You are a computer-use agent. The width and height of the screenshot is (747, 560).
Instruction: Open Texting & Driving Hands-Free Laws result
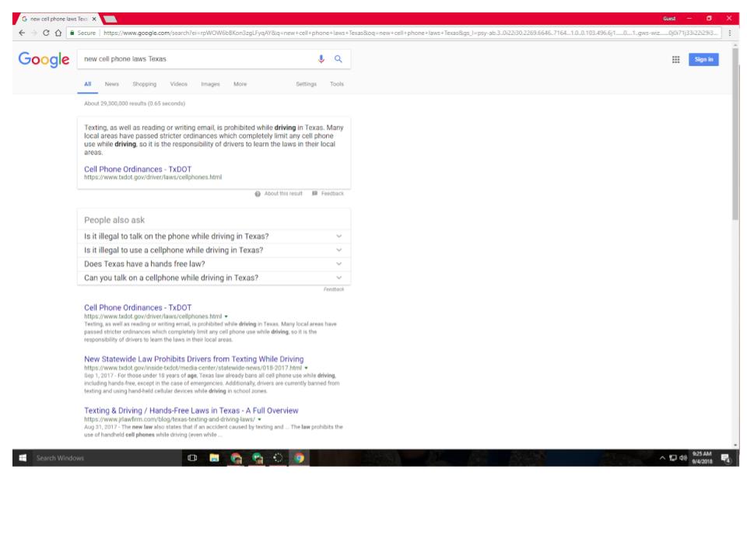point(191,411)
